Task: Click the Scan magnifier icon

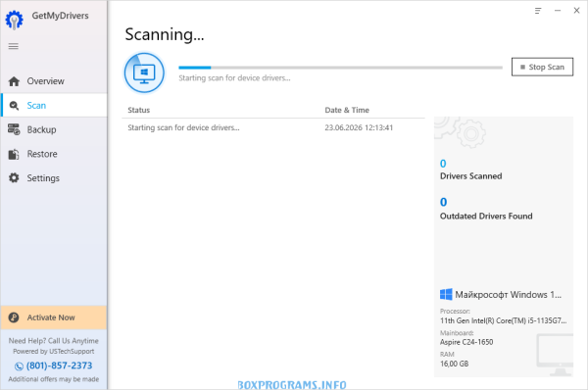Action: click(x=14, y=106)
